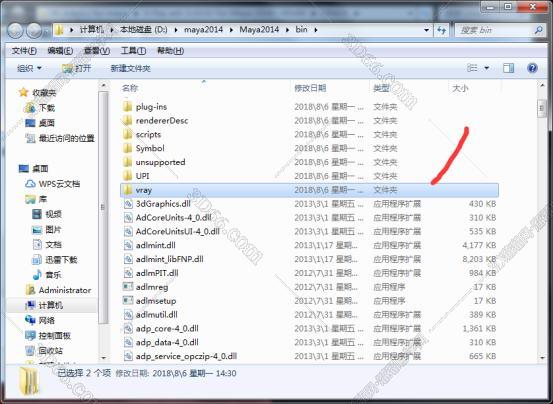Screen dimensions: 553x404
Task: Select the adlmPIT.dll file name
Action: (x=157, y=273)
